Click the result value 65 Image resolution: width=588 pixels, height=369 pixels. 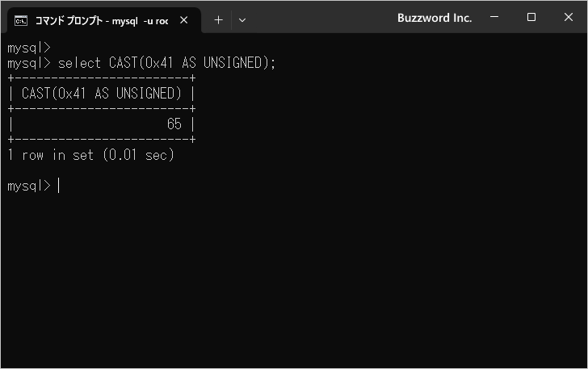coord(174,124)
